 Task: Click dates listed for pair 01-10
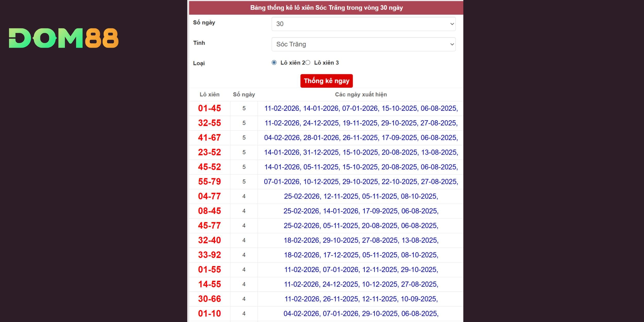click(361, 313)
